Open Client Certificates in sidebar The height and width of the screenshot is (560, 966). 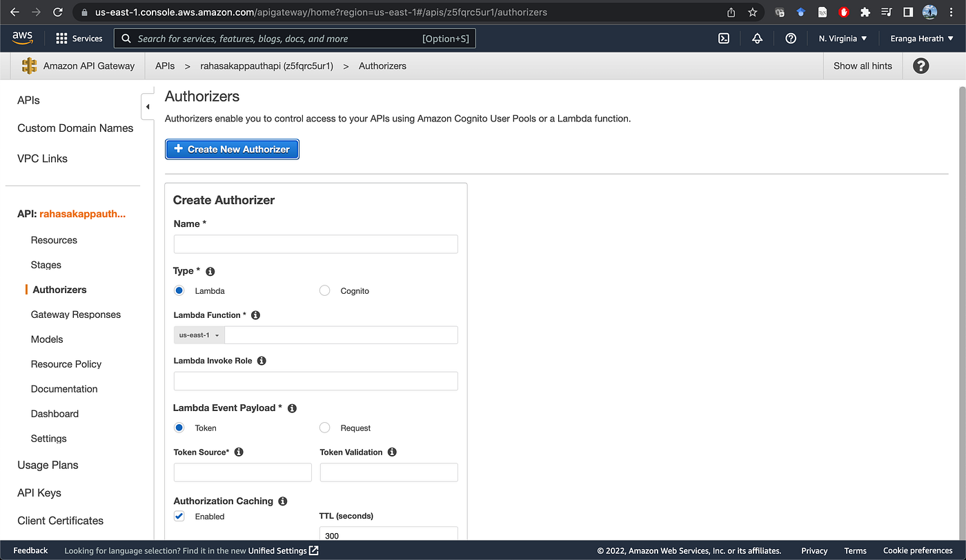(x=60, y=521)
